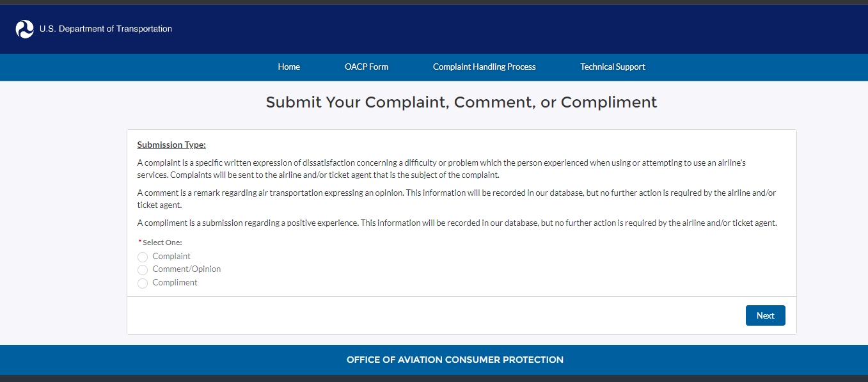Go to the Home nav item

click(288, 67)
